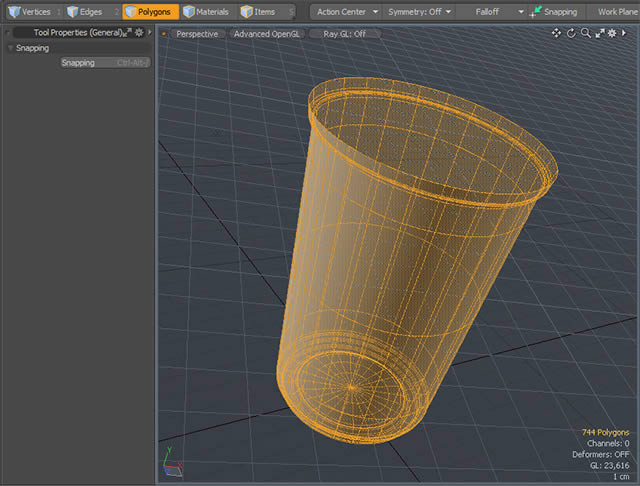Click the viewport maximize icon
The width and height of the screenshot is (640, 486).
600,33
